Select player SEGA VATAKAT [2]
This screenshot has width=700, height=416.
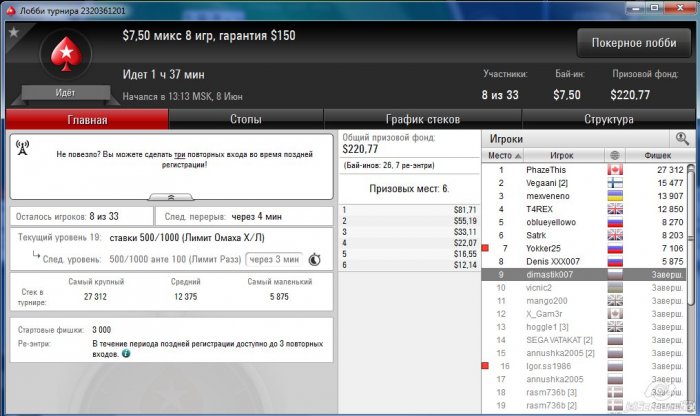click(x=583, y=340)
